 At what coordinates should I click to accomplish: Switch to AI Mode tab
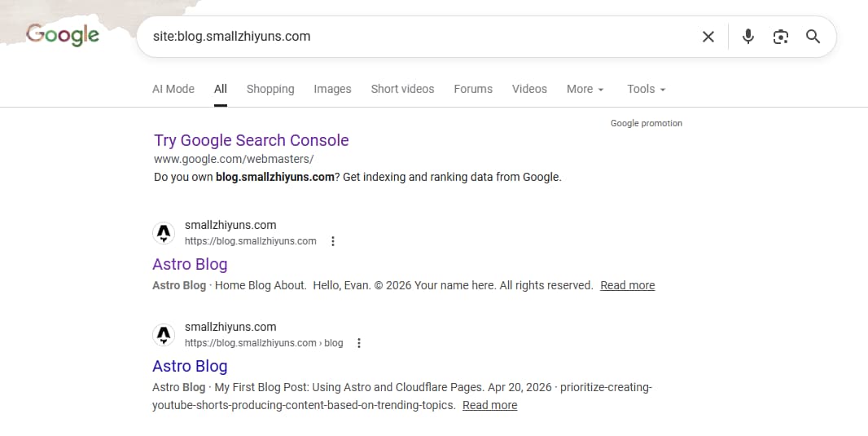point(173,89)
